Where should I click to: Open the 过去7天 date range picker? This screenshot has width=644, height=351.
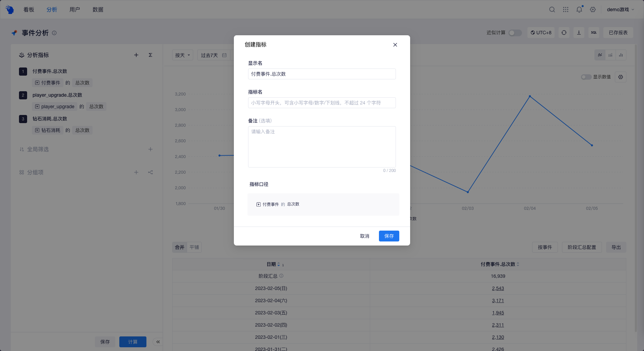pyautogui.click(x=214, y=55)
